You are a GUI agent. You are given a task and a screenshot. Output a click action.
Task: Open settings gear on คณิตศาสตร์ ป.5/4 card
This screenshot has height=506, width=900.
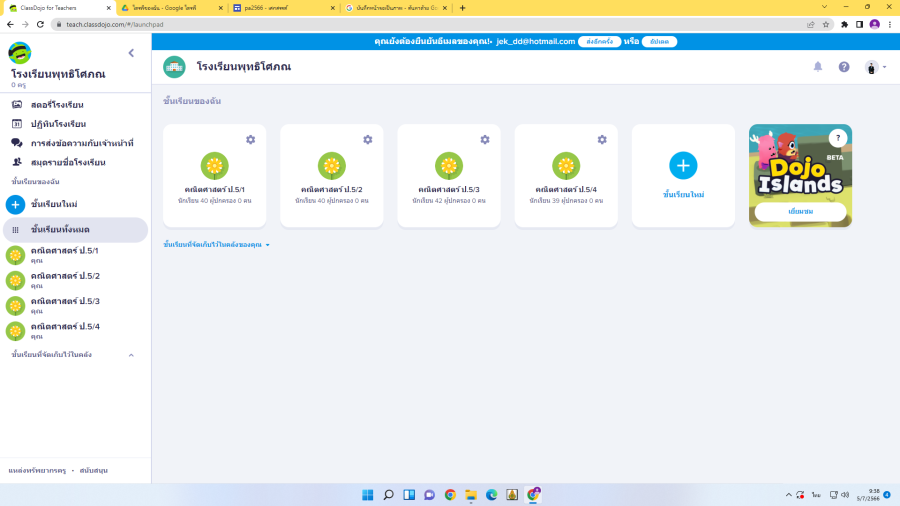click(602, 139)
